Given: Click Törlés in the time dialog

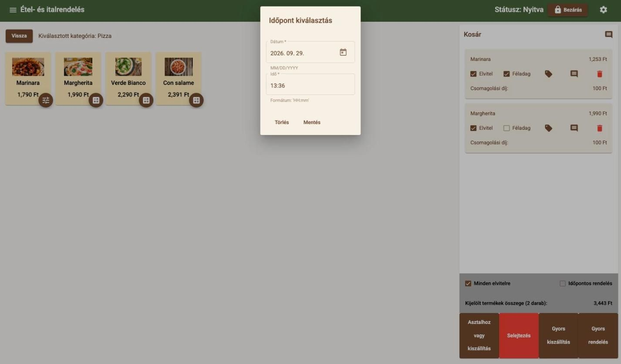Looking at the screenshot, I should (x=282, y=122).
